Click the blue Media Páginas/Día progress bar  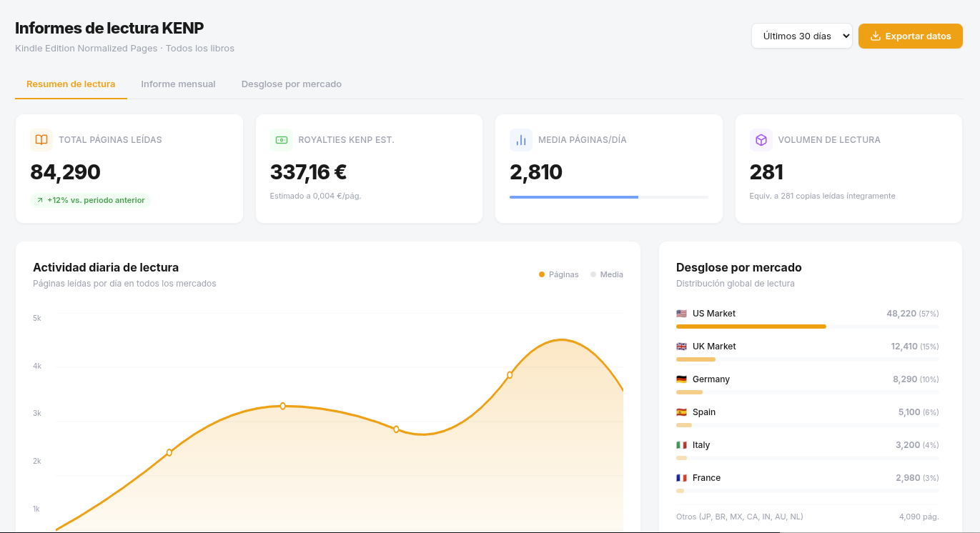(x=573, y=196)
